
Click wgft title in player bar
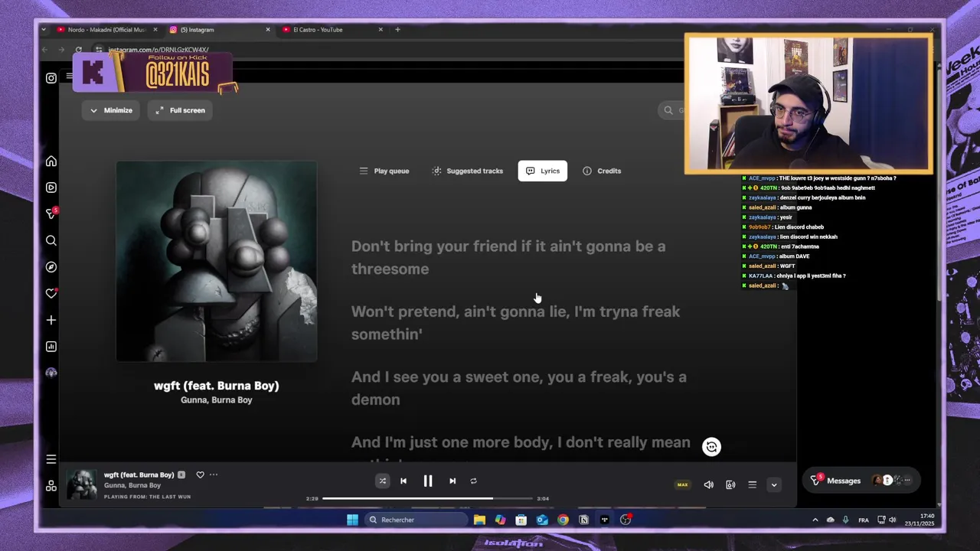[139, 474]
